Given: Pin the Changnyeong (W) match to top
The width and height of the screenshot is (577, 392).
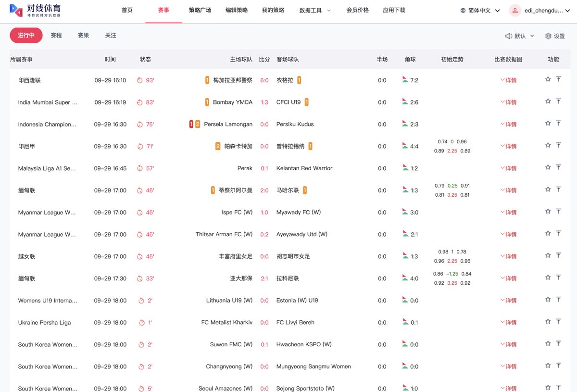Looking at the screenshot, I should click(x=559, y=366).
